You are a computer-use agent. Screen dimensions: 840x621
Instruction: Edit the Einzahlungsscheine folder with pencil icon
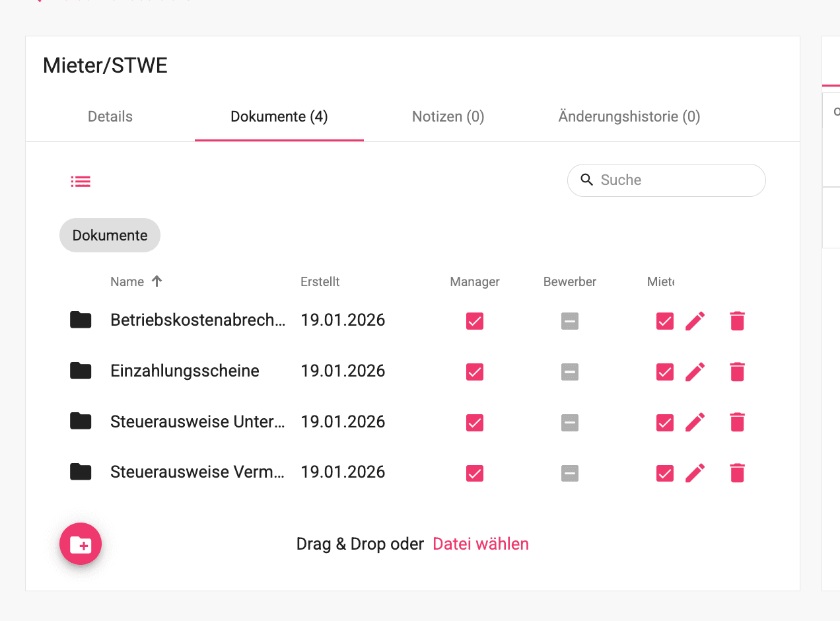point(695,372)
